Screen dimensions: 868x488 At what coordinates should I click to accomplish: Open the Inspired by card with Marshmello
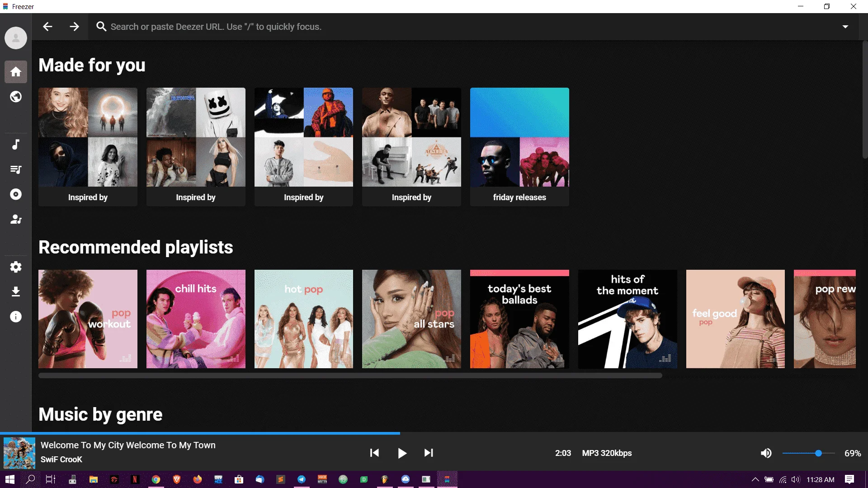click(x=196, y=147)
